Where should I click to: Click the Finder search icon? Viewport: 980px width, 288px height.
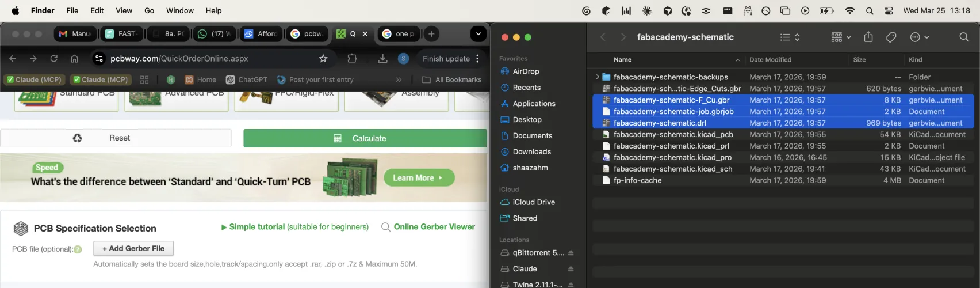[964, 37]
